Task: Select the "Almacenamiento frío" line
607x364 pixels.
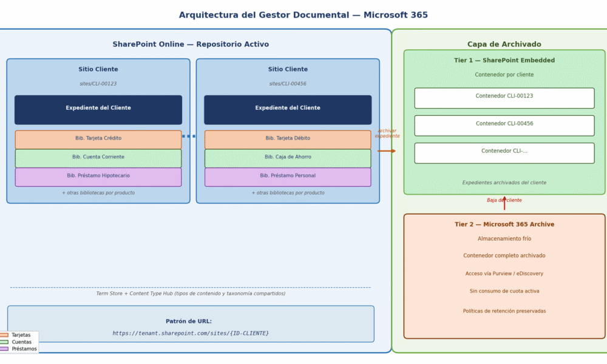Action: pos(504,238)
